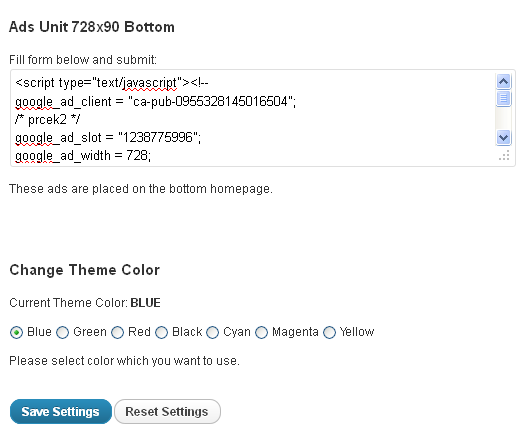Viewport: 525px width, 432px height.
Task: Pick the Yellow theme color radio button
Action: click(329, 333)
